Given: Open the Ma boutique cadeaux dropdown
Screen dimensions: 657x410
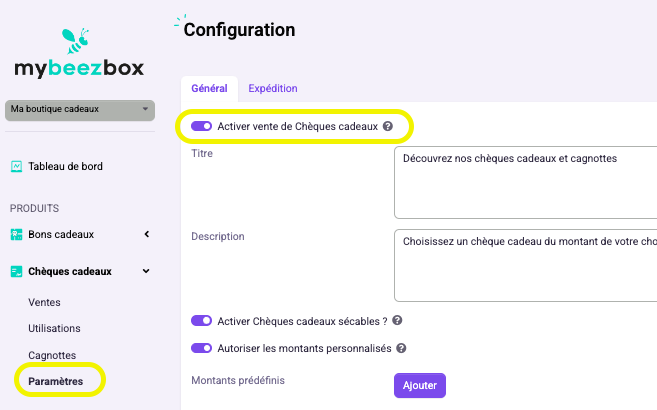Looking at the screenshot, I should tap(80, 110).
